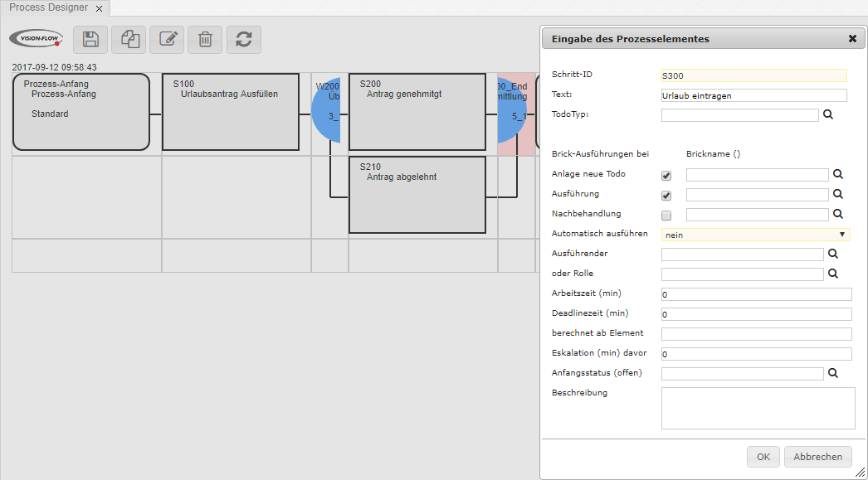The image size is (868, 480).
Task: Select the S210 Antrag abgelehnt process box
Action: coord(417,195)
